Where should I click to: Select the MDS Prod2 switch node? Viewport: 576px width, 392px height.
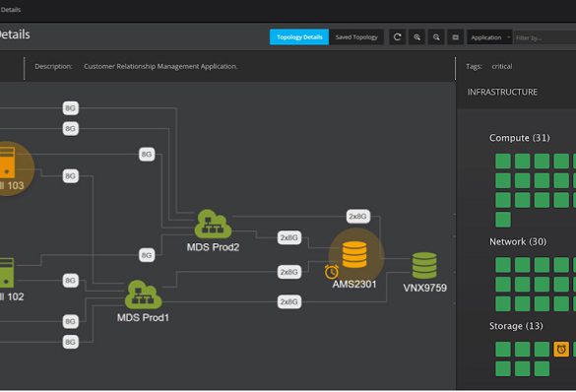pyautogui.click(x=213, y=224)
